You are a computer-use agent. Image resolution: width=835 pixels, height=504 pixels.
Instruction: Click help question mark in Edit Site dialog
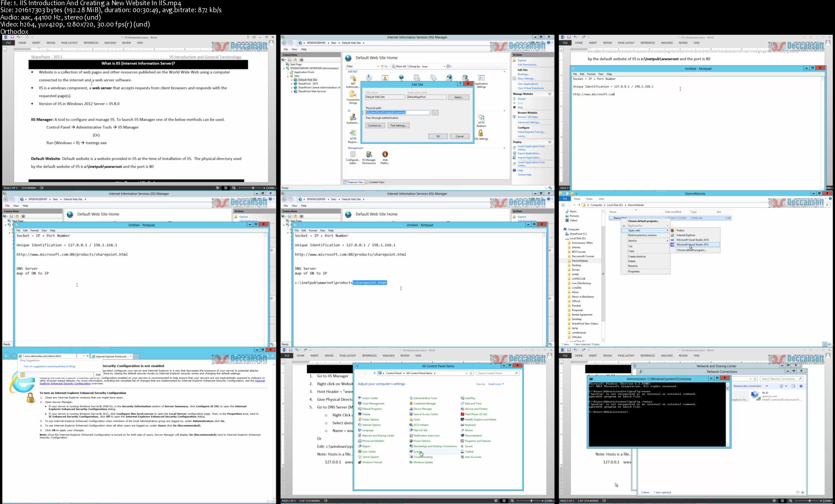(x=460, y=83)
